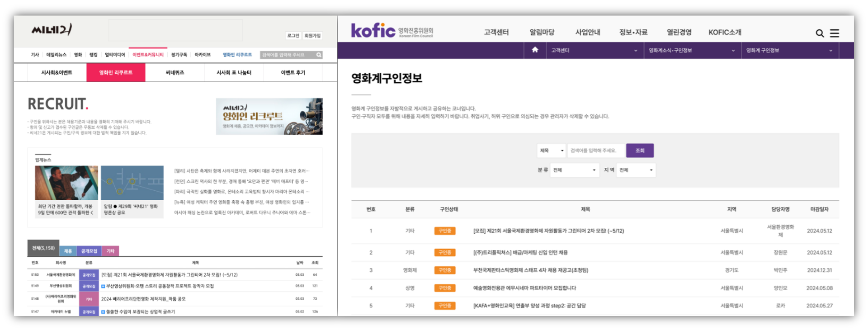Click blue 영화인 리쿠르트 link in Cine21 nav
Image resolution: width=868 pixels, height=330 pixels.
pos(237,55)
